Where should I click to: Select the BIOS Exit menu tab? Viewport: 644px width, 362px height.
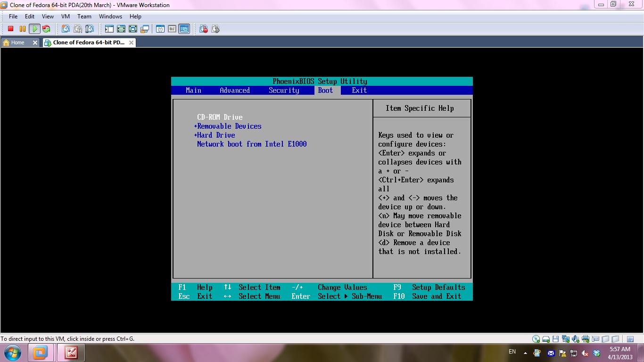pyautogui.click(x=359, y=90)
